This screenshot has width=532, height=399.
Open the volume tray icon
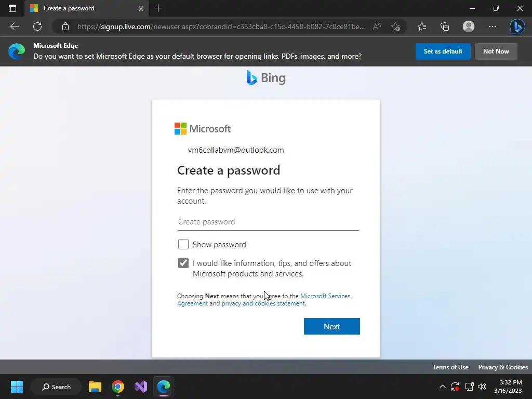(x=482, y=387)
